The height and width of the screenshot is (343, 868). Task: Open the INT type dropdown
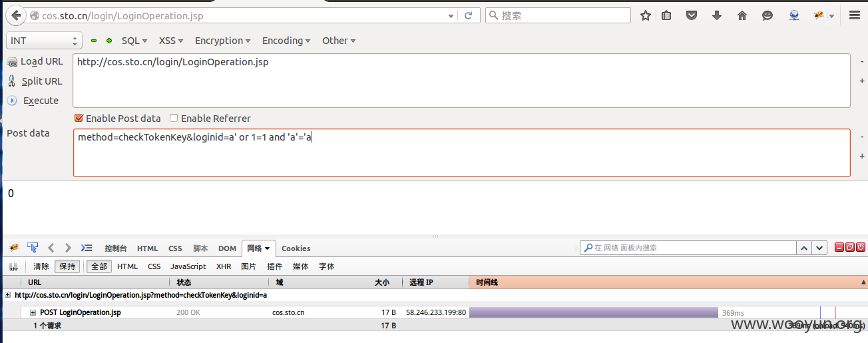pyautogui.click(x=44, y=41)
